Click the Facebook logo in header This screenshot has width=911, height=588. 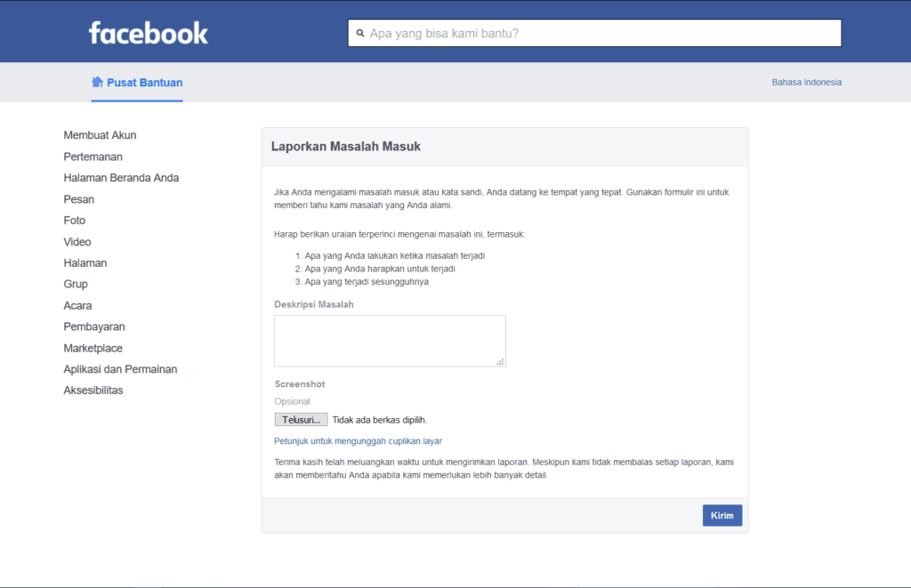click(148, 34)
